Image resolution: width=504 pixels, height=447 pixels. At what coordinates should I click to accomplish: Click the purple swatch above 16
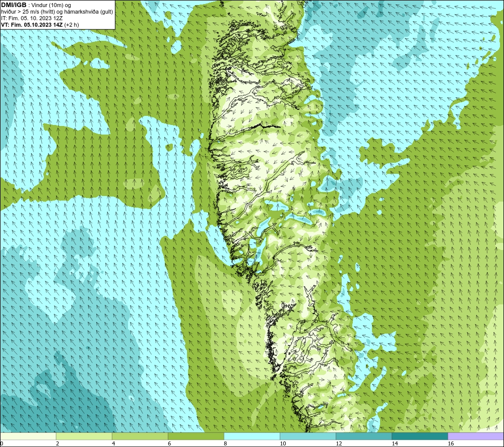tap(476, 436)
